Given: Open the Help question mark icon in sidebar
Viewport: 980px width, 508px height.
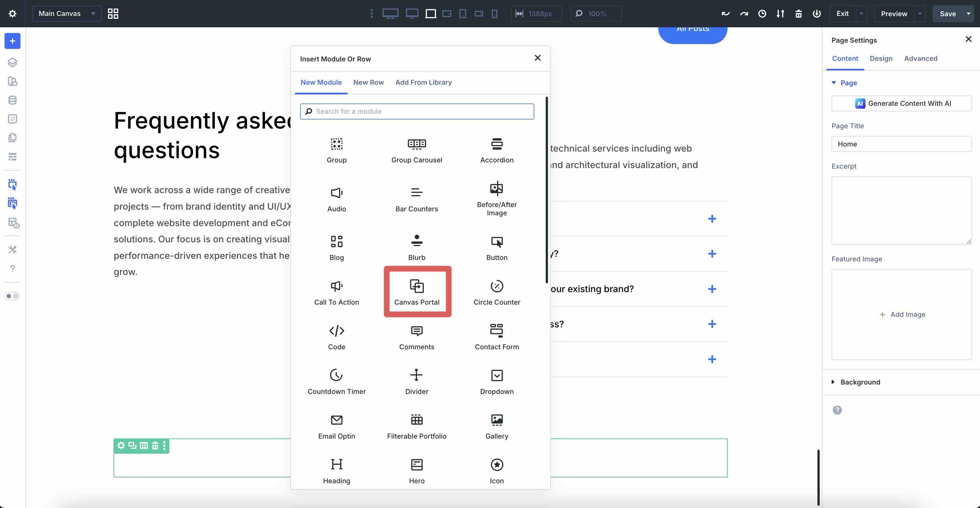Looking at the screenshot, I should click(13, 269).
